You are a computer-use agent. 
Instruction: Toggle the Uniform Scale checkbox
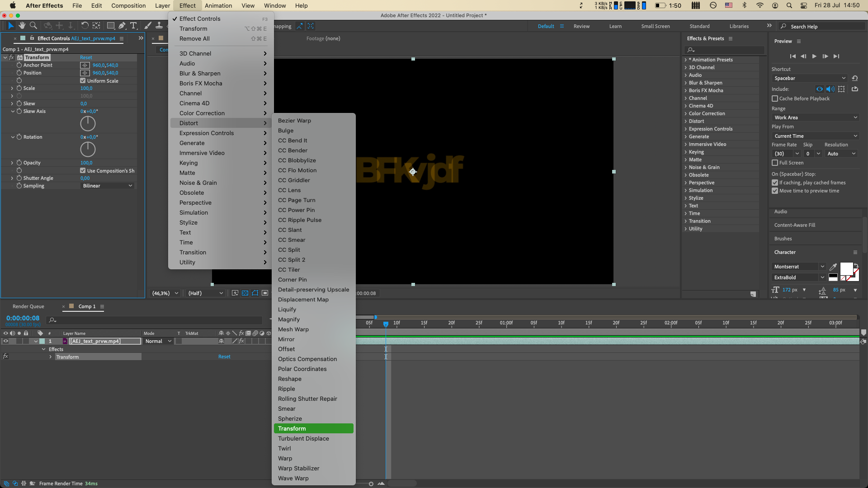pyautogui.click(x=83, y=81)
